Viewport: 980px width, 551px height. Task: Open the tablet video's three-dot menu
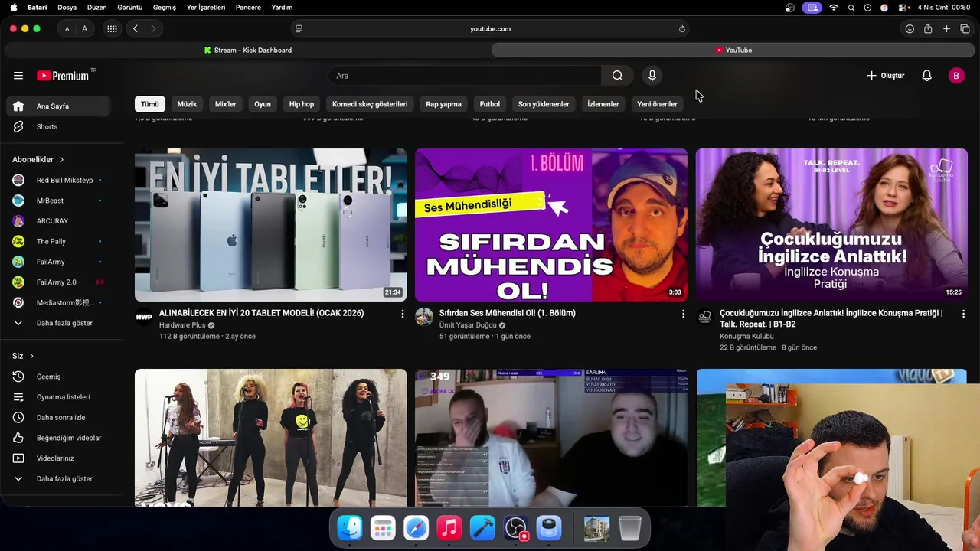coord(403,314)
